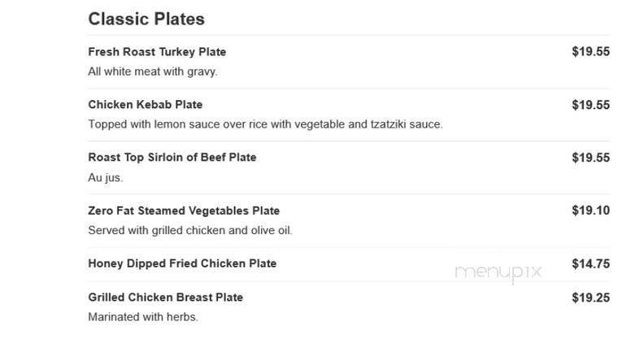Viewport: 644px width, 339px height.
Task: Select Zero Fat Steamed Vegetables Plate
Action: click(184, 211)
